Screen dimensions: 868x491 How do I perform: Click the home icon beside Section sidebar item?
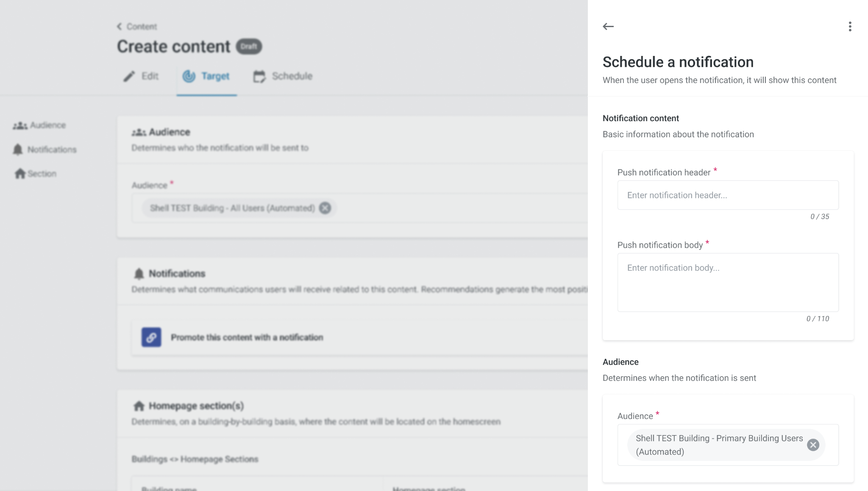(x=20, y=174)
